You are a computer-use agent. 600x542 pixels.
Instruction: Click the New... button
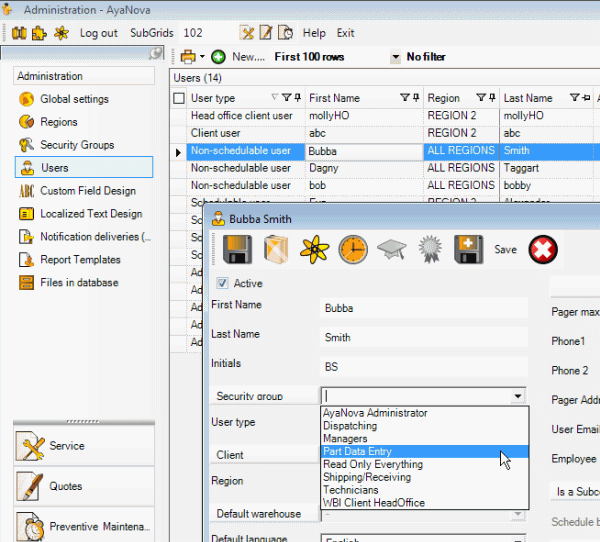point(248,57)
